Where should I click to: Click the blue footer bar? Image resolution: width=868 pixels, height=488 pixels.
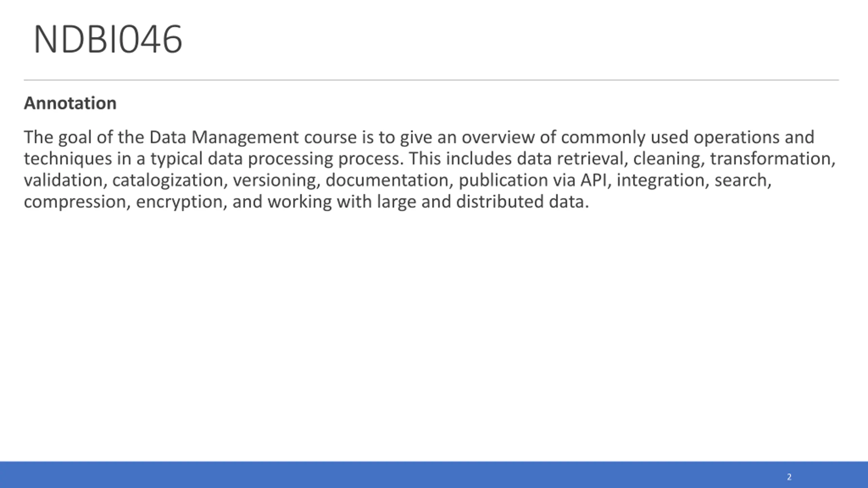coord(434,474)
